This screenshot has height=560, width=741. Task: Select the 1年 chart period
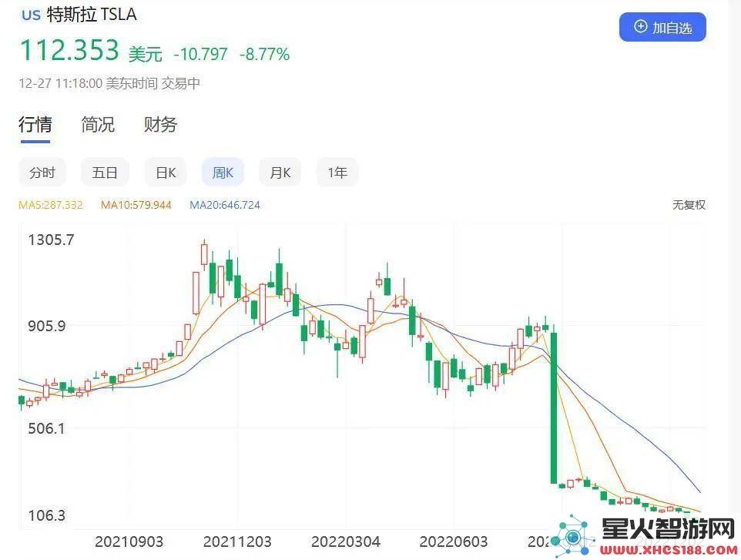[x=337, y=173]
